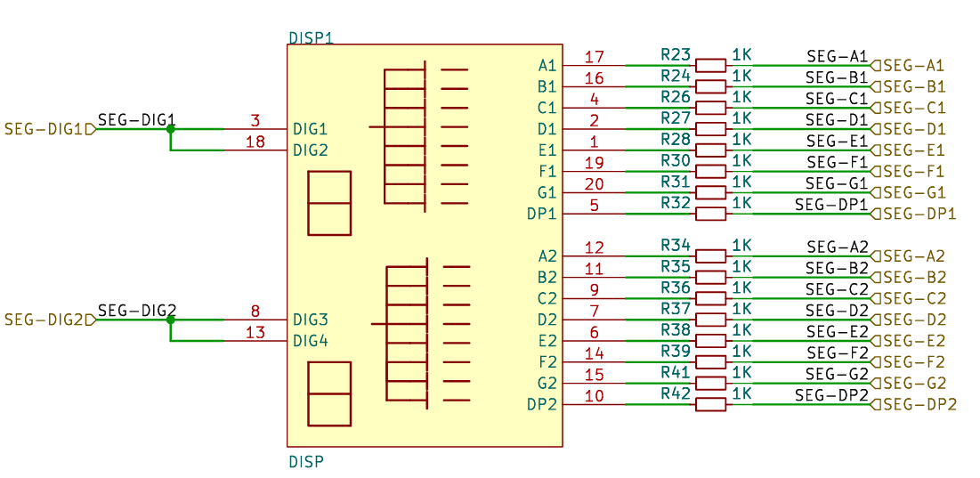Viewport: 980px width, 478px height.
Task: Click the DISP value label below the symbol
Action: (x=306, y=462)
